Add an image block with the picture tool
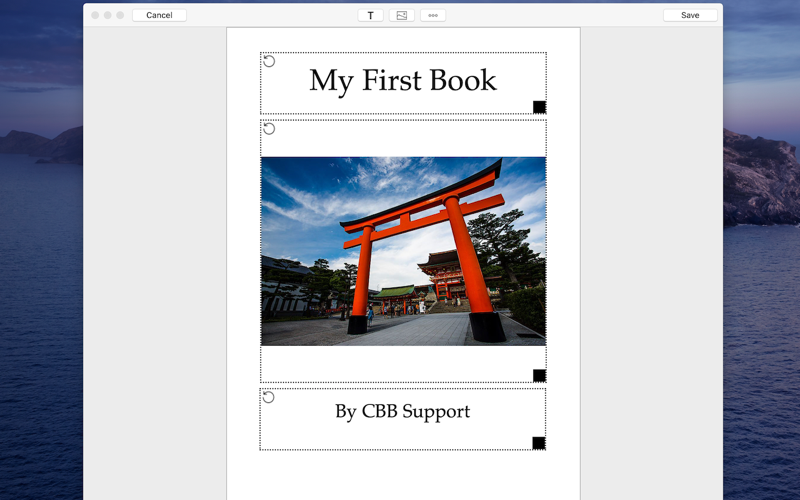Screen dimensions: 800x500 click(402, 15)
